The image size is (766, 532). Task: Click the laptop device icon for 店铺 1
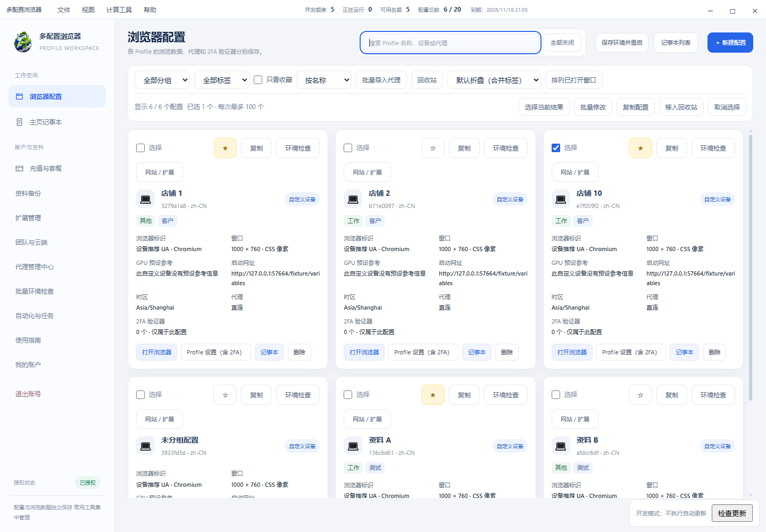coord(145,199)
